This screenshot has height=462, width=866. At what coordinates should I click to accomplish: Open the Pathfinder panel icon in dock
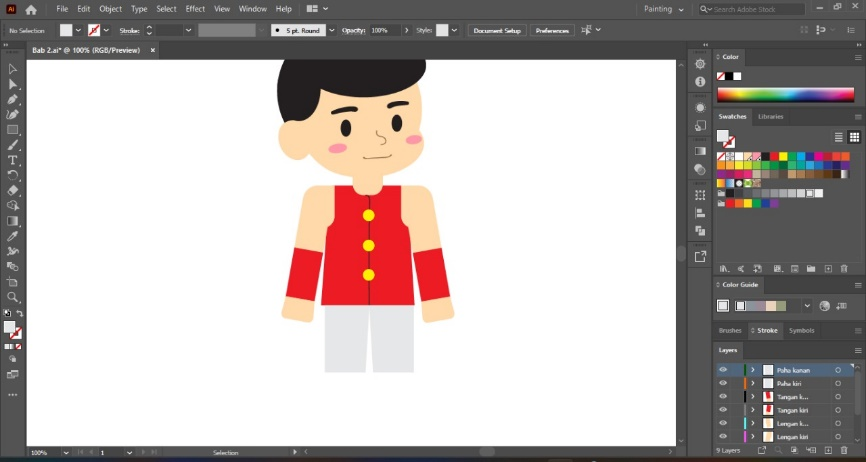click(700, 231)
